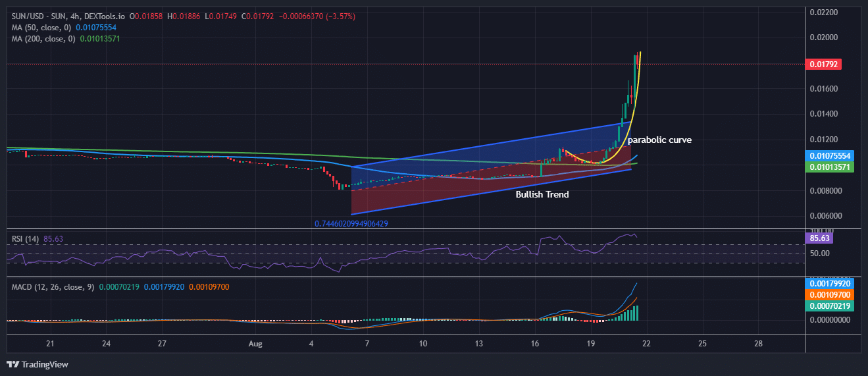Select the green 0.01013571 MA price tag
The width and height of the screenshot is (868, 376).
click(829, 167)
